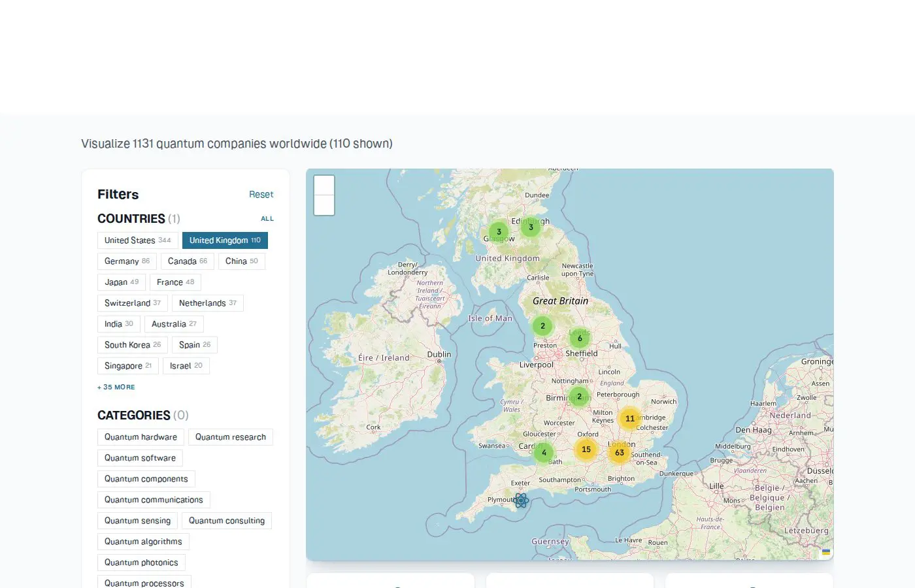Viewport: 915px width, 588px height.
Task: Open the 3-company cluster at Edinburgh
Action: [531, 227]
